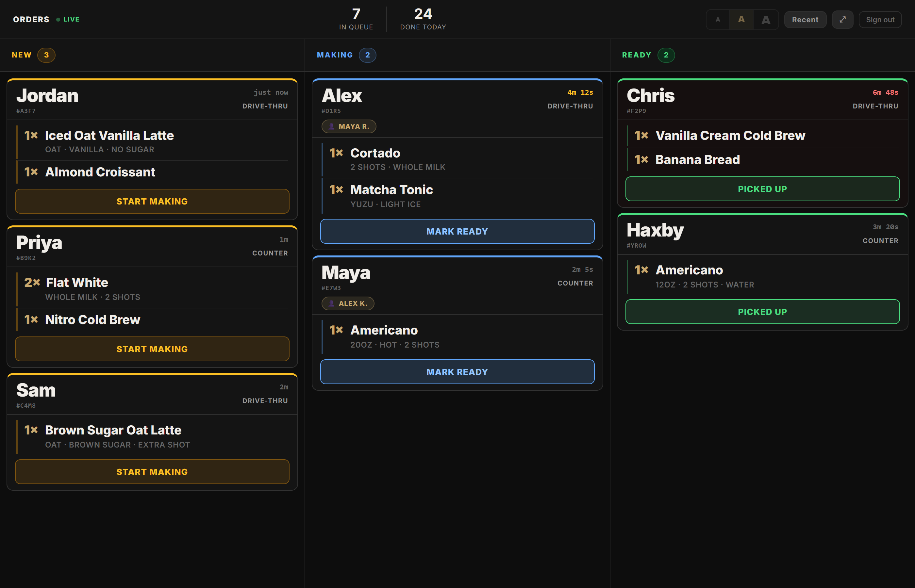Screen dimensions: 915x588
Task: Select Almond Croissant item
Action: (152, 172)
